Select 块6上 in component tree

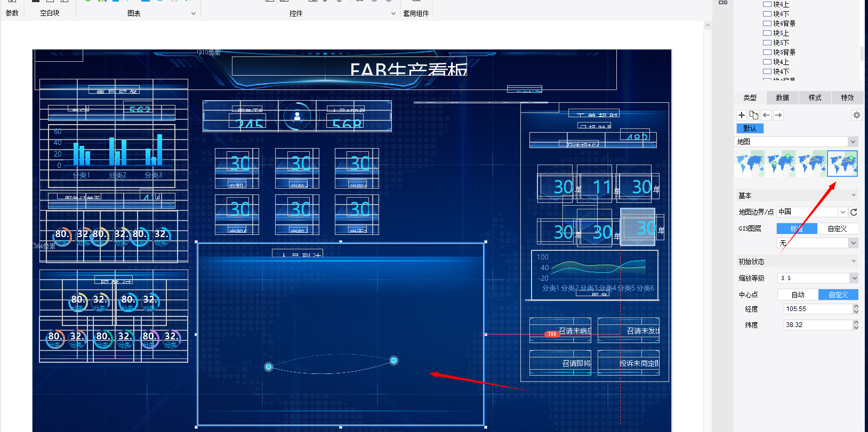coord(781,4)
